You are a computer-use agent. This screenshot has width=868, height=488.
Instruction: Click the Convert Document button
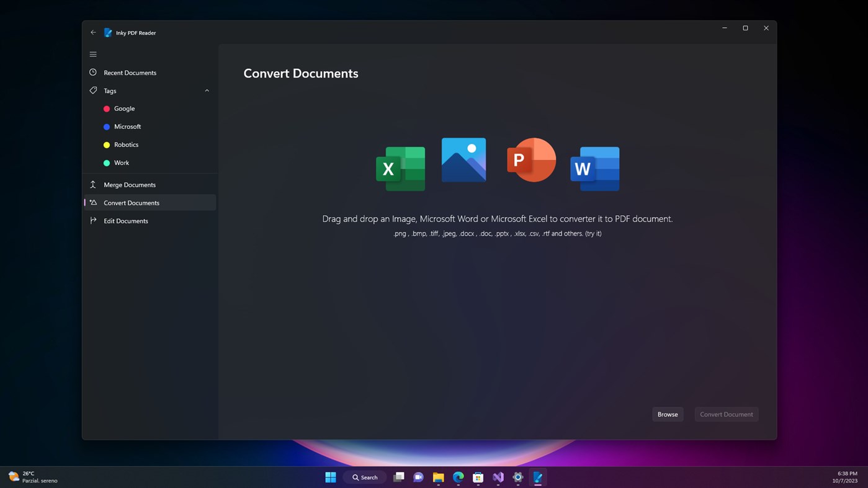(726, 414)
